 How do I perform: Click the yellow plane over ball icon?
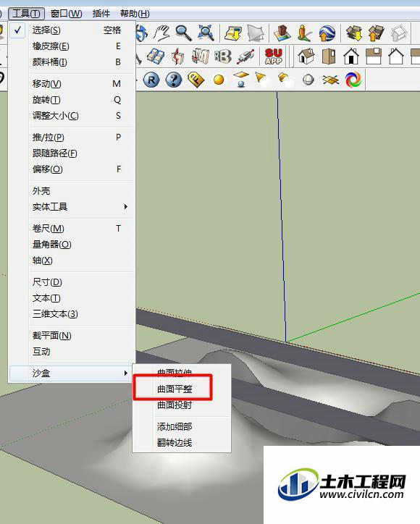coord(241,80)
